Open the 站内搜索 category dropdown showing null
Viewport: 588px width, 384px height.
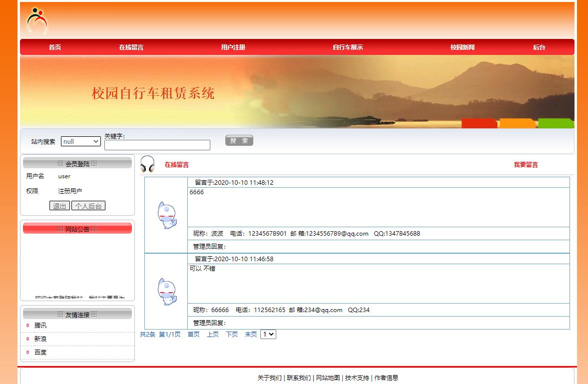coord(80,141)
